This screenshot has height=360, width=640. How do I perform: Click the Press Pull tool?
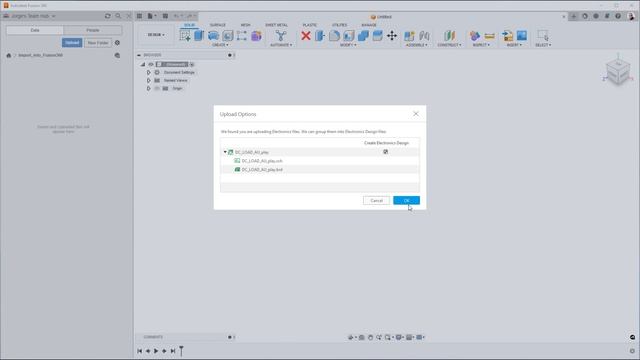(x=320, y=36)
